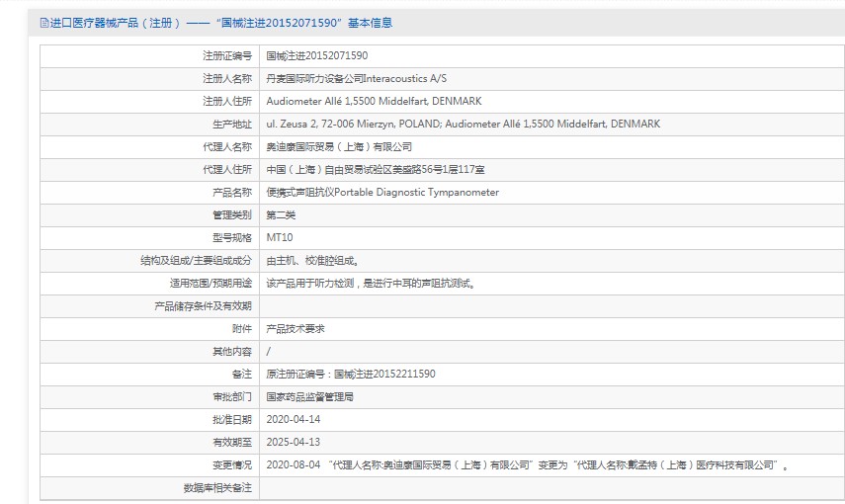Click the 数据库相关备注 label
The image size is (845, 504).
click(x=217, y=488)
